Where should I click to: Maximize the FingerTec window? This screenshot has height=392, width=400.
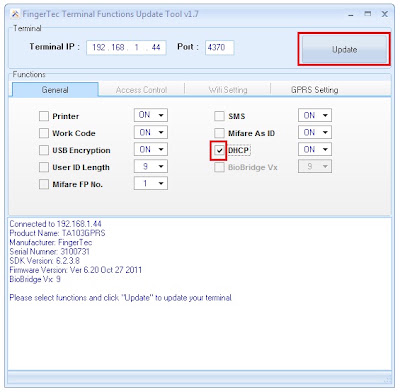point(368,14)
